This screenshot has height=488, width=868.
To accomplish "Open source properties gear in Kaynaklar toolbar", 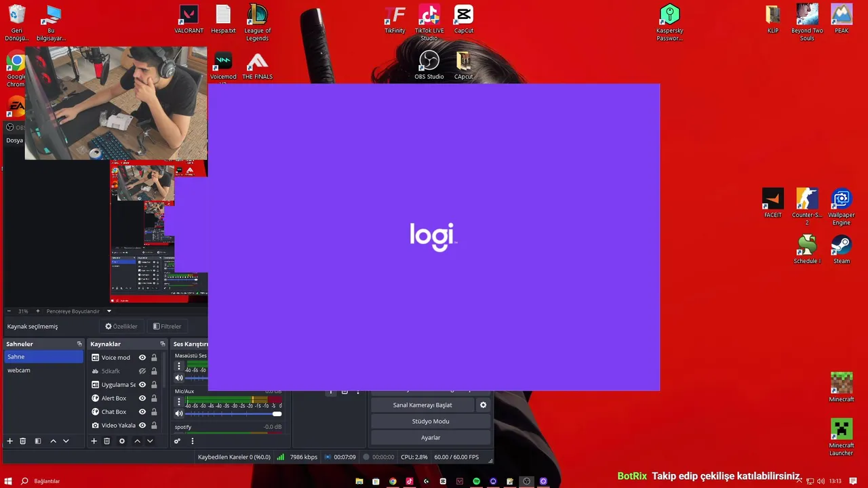I will pyautogui.click(x=122, y=441).
